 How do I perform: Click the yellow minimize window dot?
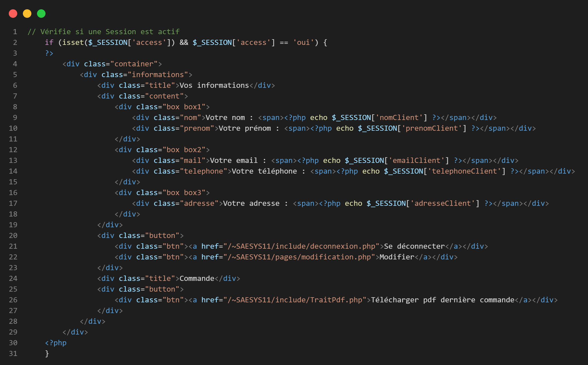tap(27, 14)
